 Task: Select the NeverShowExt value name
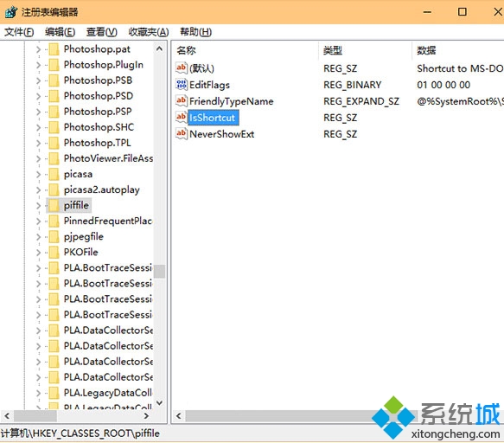[x=222, y=134]
